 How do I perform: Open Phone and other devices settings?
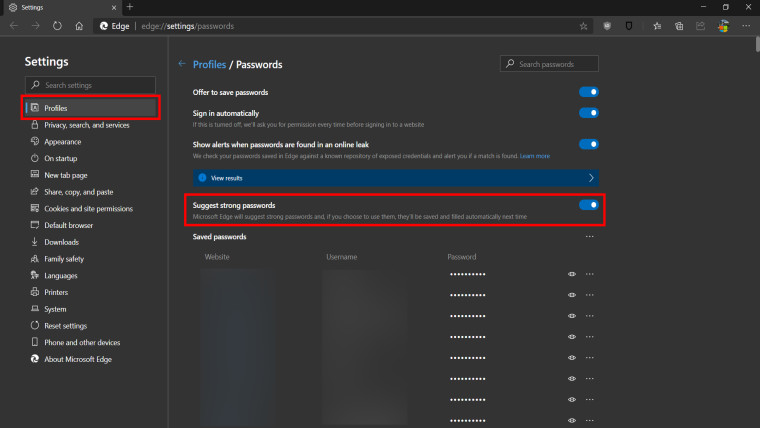click(x=82, y=342)
